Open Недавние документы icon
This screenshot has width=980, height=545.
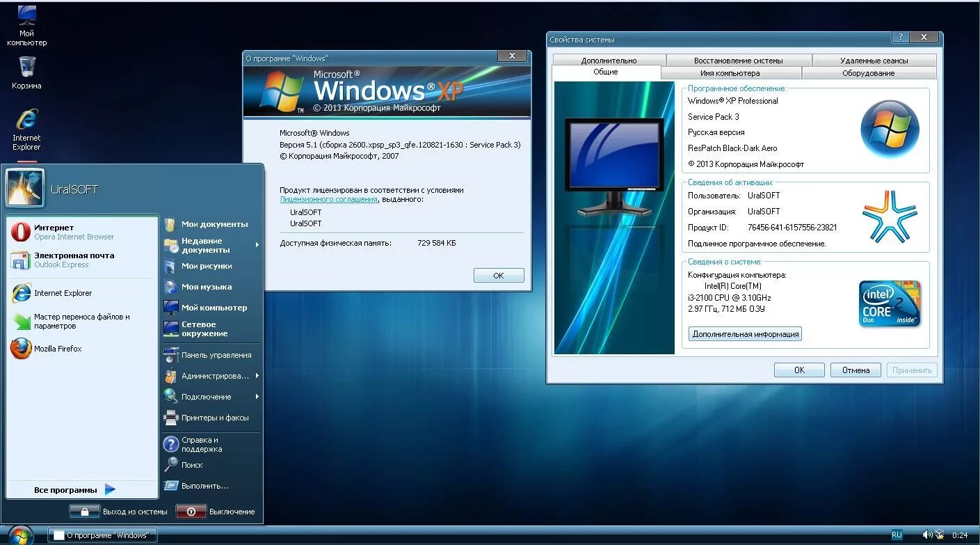pyautogui.click(x=170, y=245)
